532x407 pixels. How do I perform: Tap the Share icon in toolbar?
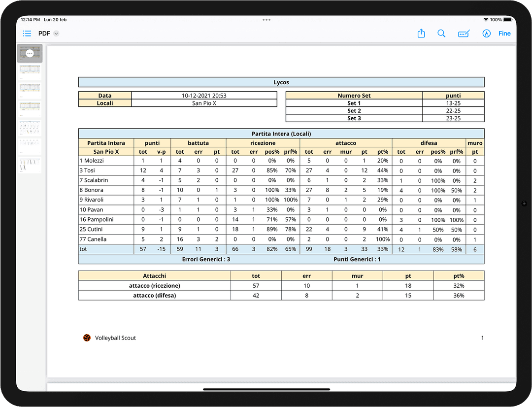421,34
